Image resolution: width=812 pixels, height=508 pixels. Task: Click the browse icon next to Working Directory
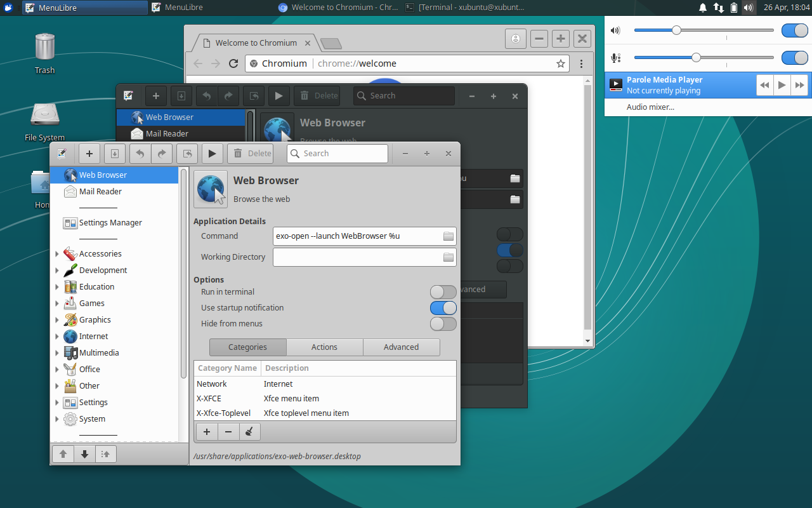tap(449, 257)
